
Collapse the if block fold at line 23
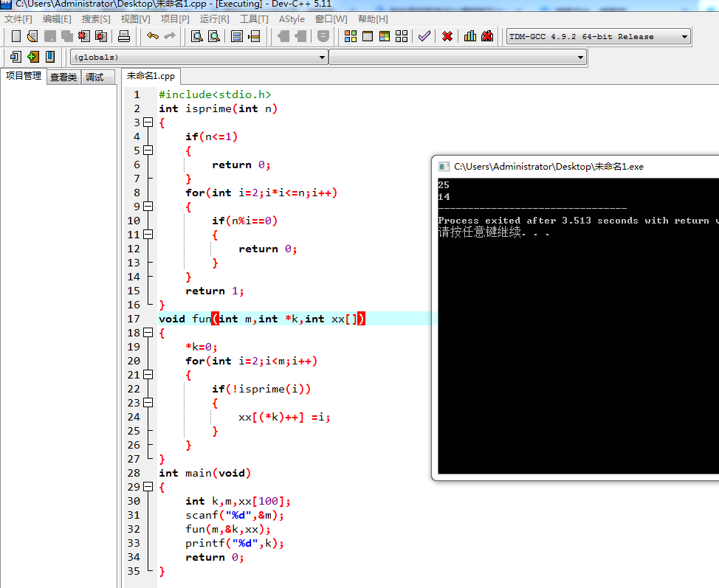(148, 402)
